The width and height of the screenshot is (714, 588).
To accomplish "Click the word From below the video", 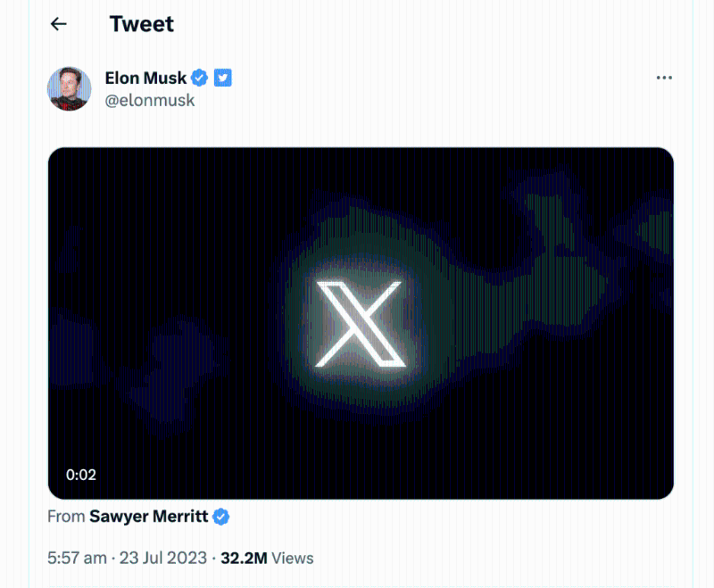I will 66,517.
